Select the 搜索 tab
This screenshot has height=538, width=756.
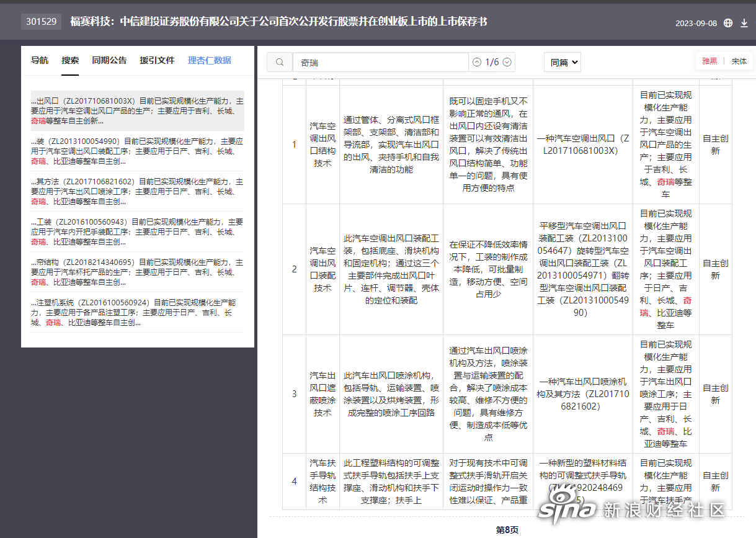click(x=70, y=60)
